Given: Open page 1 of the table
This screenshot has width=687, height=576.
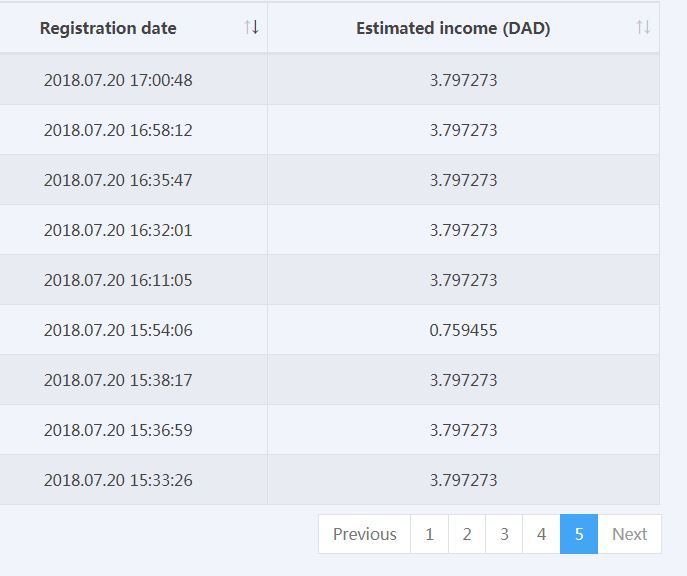Looking at the screenshot, I should [429, 534].
